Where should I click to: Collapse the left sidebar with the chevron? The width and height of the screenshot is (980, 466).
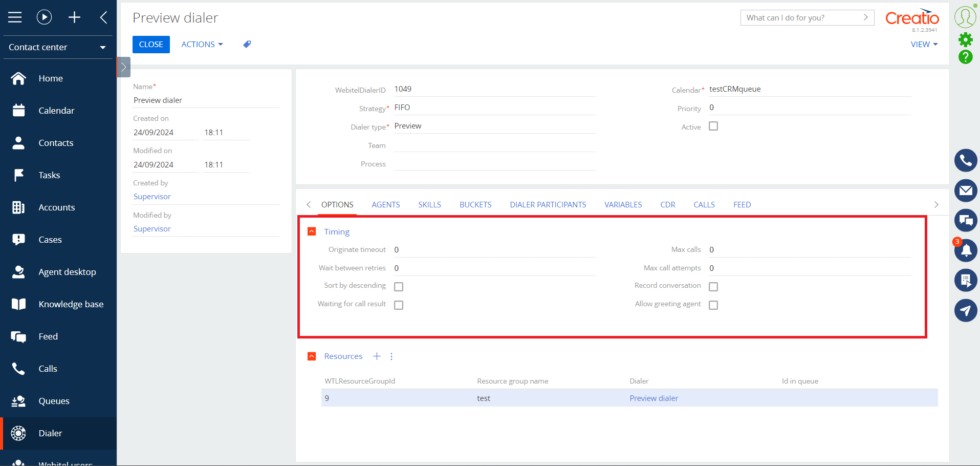104,17
